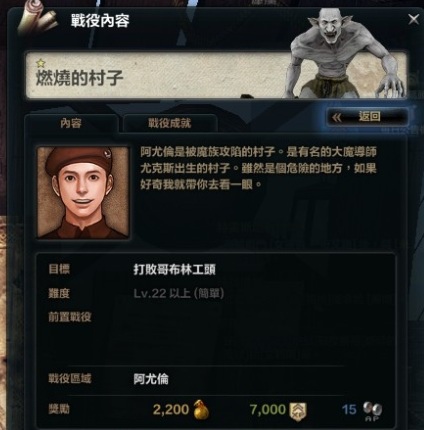Image resolution: width=424 pixels, height=430 pixels.
Task: Click the 打敗哥布林工頭 objective text
Action: pos(175,269)
